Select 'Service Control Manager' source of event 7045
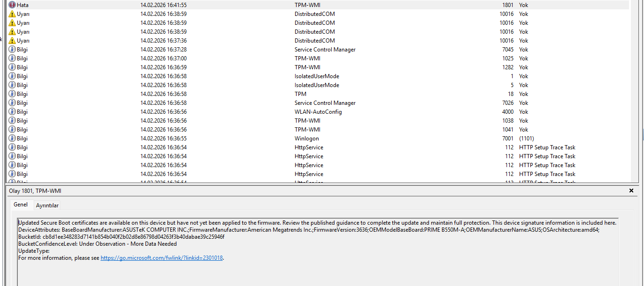Image resolution: width=644 pixels, height=286 pixels. coord(325,50)
